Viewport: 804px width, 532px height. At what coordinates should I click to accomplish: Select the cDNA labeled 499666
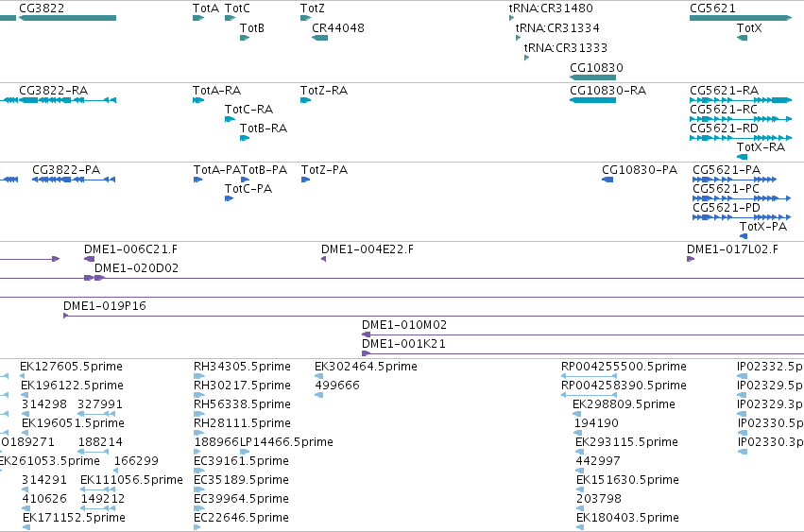coord(319,395)
